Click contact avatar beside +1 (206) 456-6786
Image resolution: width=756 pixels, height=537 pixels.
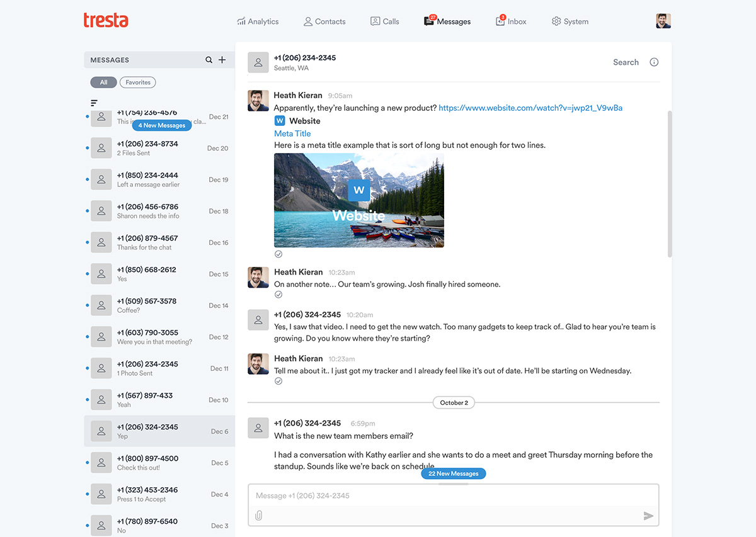101,211
